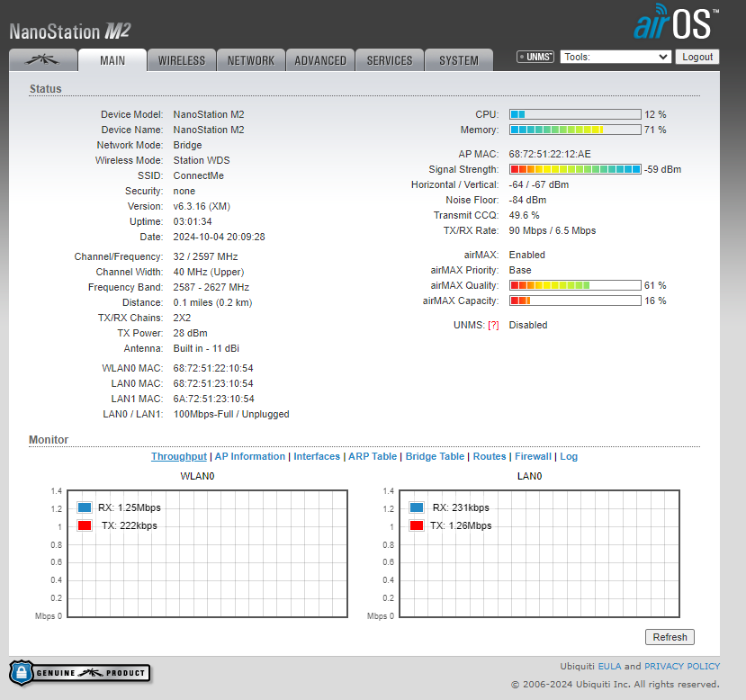Image resolution: width=746 pixels, height=700 pixels.
Task: Click the Genuine Product badge
Action: pos(79,673)
